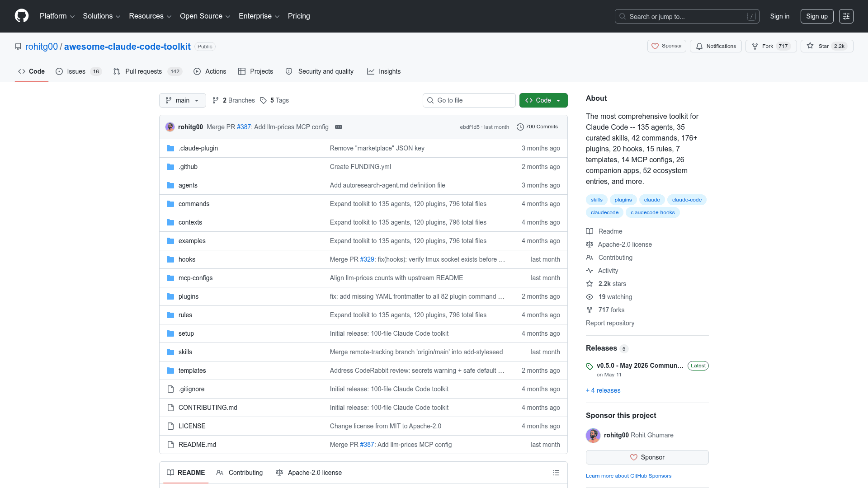Click the Sign up button

(817, 16)
